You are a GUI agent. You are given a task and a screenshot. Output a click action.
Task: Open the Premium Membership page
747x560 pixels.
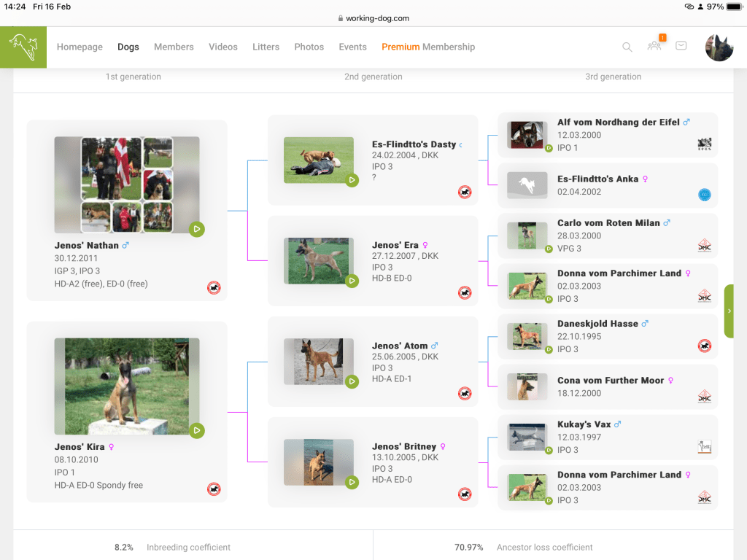tap(427, 47)
